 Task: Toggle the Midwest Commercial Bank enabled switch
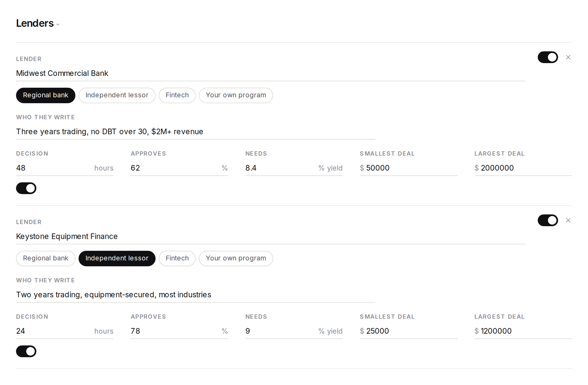click(548, 57)
